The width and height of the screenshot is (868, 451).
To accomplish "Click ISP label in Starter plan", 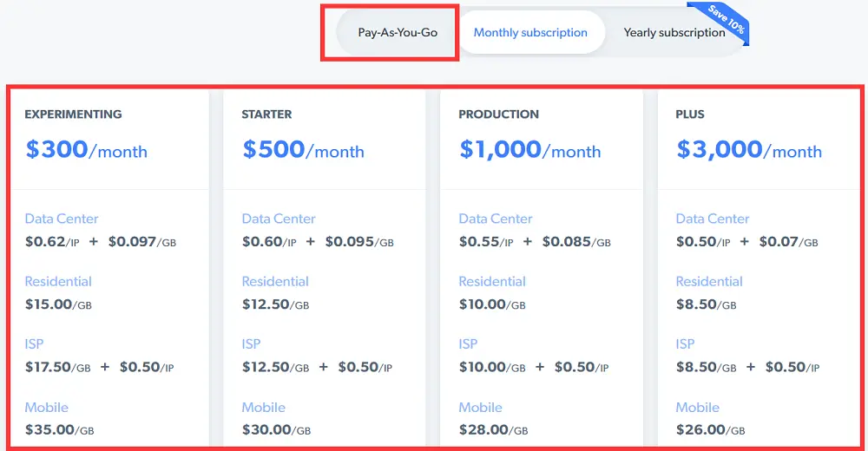I will 251,343.
